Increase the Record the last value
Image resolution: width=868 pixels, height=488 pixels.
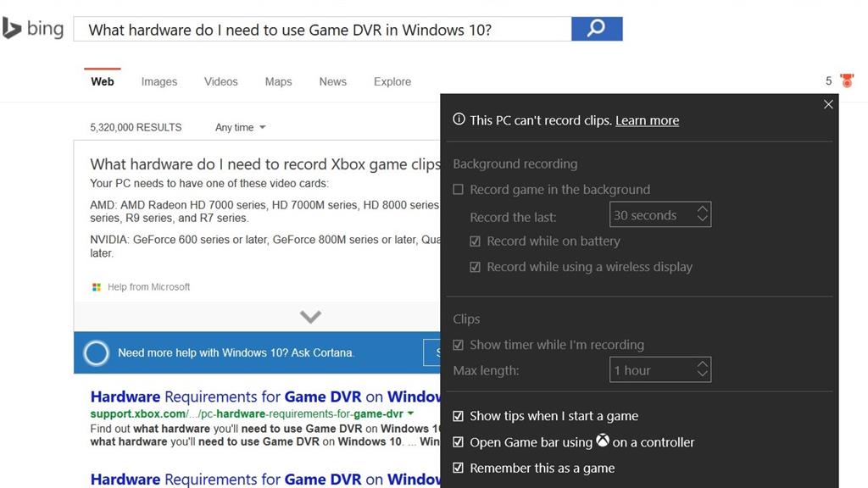point(703,209)
